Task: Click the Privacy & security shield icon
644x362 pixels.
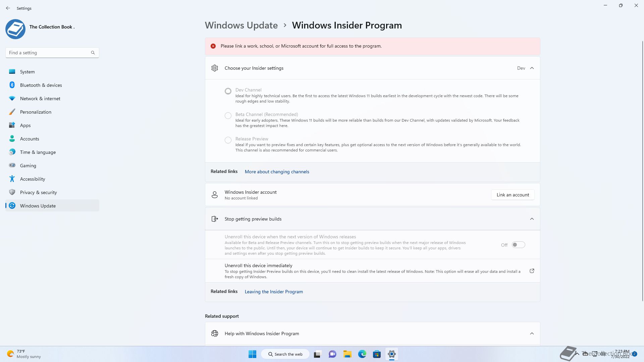Action: coord(12,192)
